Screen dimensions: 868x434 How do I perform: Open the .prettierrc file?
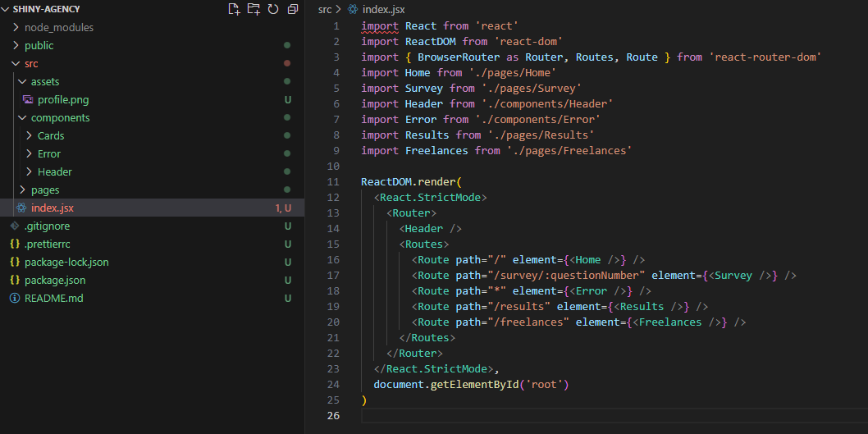(x=47, y=244)
